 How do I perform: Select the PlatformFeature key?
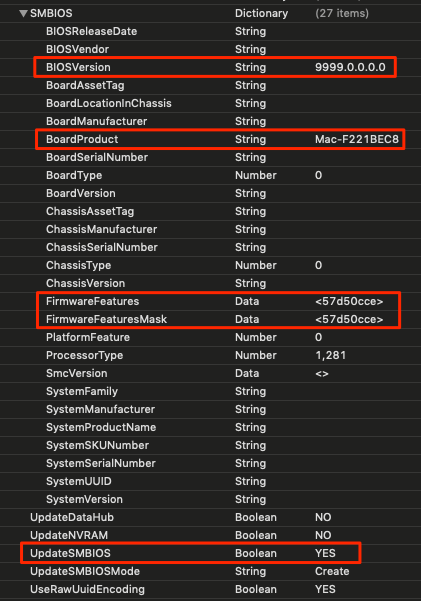coord(88,338)
